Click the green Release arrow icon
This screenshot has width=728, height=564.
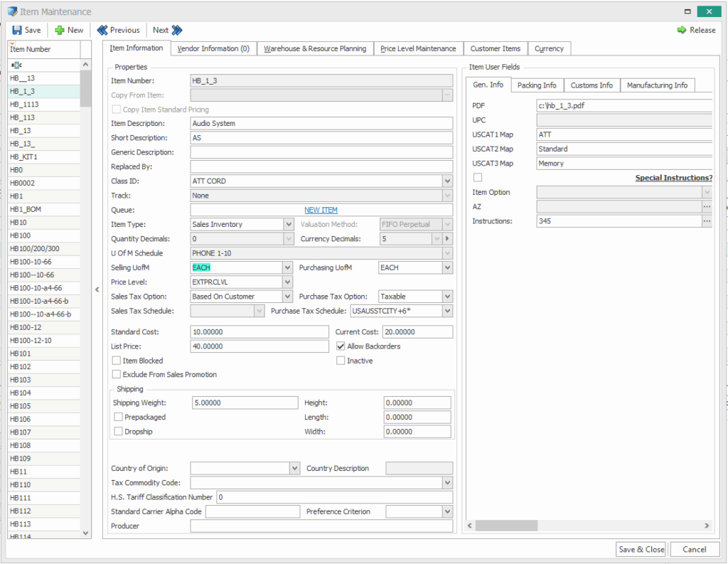682,30
